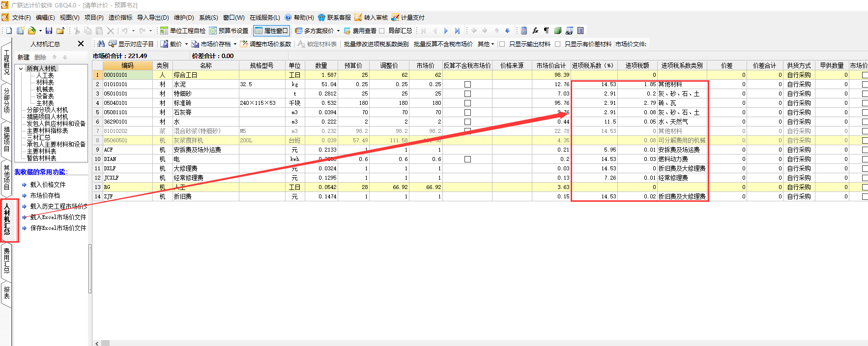Click the next record blue arrow
Screen dimensions: 868x346
[x=446, y=31]
